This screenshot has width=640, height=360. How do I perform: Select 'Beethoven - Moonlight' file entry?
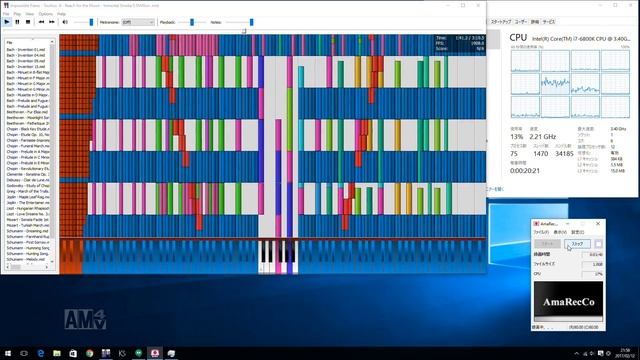27,118
